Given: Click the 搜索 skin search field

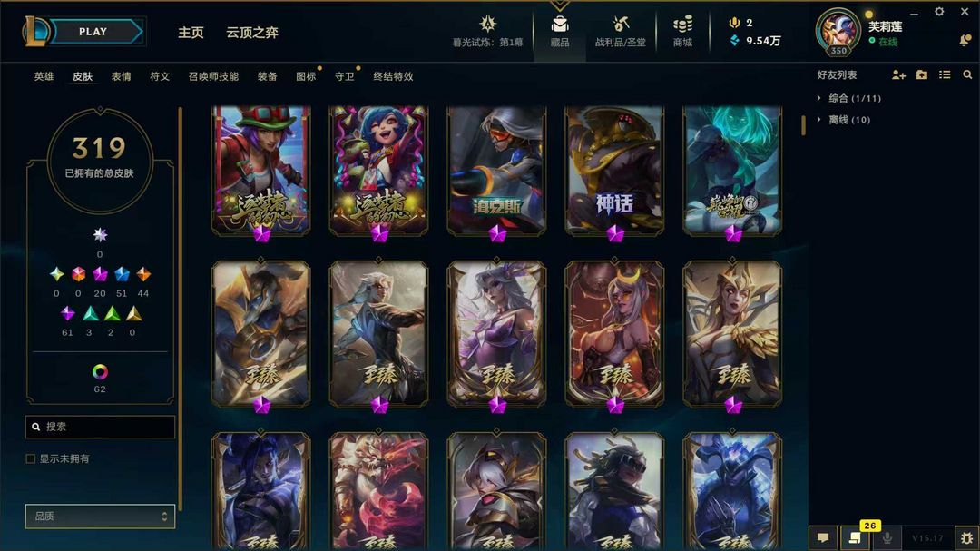Looking at the screenshot, I should point(100,427).
